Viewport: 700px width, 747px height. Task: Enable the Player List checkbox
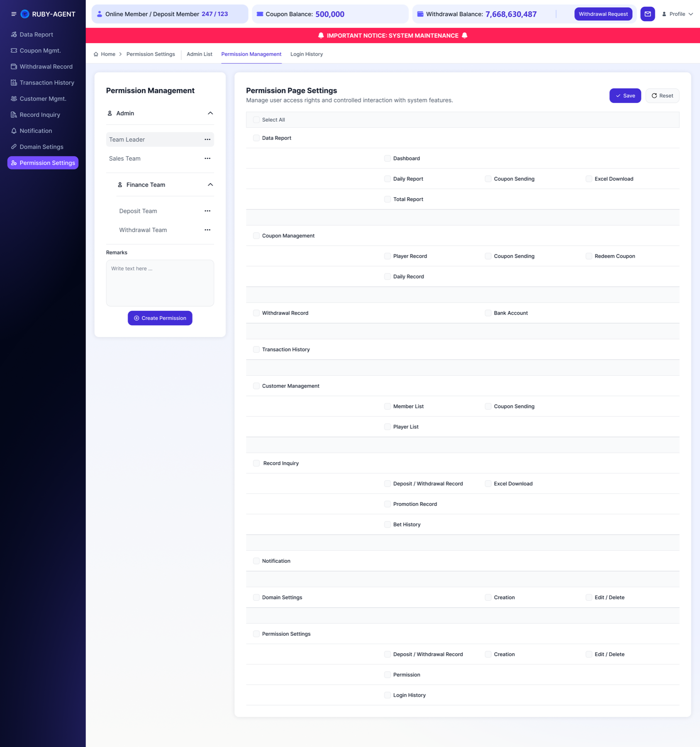point(388,427)
